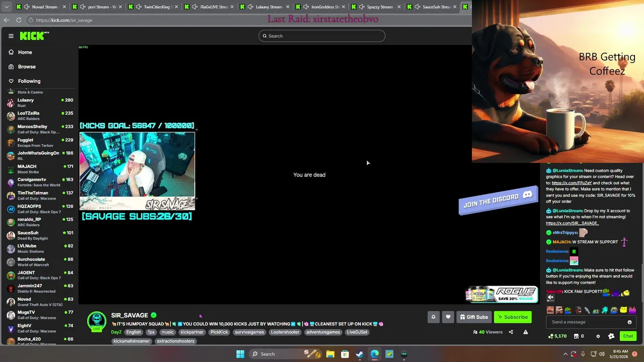Viewport: 644px width, 362px height.
Task: Click the notification bell icon under stream
Action: point(433,317)
